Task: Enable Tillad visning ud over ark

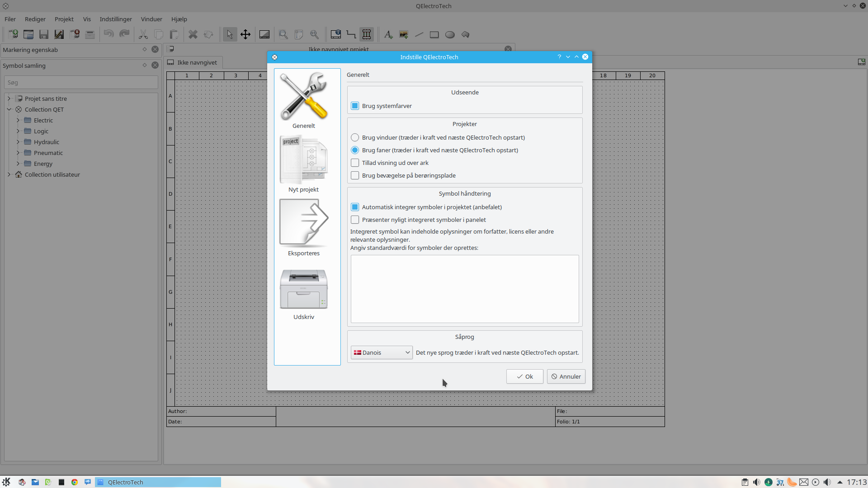Action: [x=355, y=163]
